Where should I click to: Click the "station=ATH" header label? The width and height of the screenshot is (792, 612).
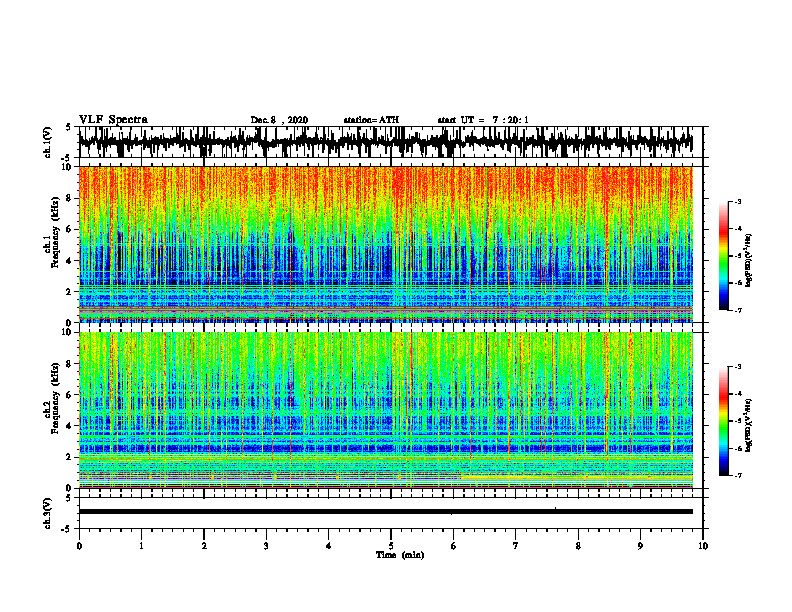[x=371, y=120]
